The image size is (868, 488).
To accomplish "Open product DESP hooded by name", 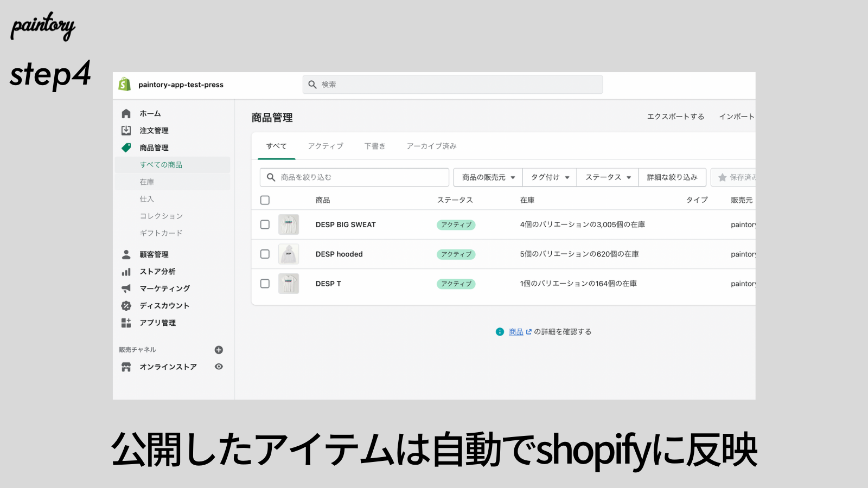I will click(x=339, y=254).
